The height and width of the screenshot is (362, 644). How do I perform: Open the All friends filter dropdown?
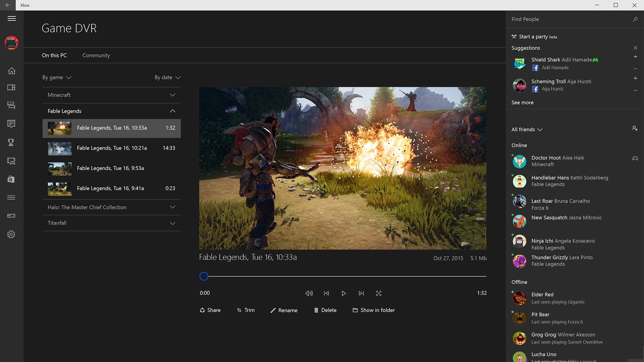527,129
